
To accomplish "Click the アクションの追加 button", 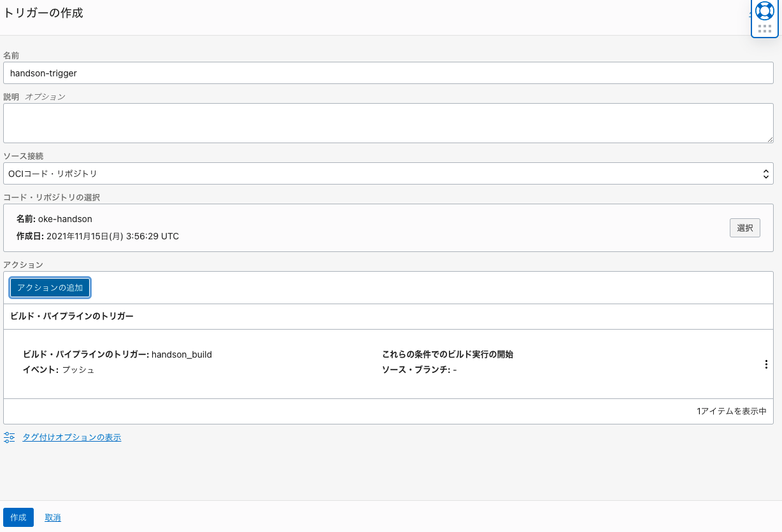I will [x=50, y=288].
